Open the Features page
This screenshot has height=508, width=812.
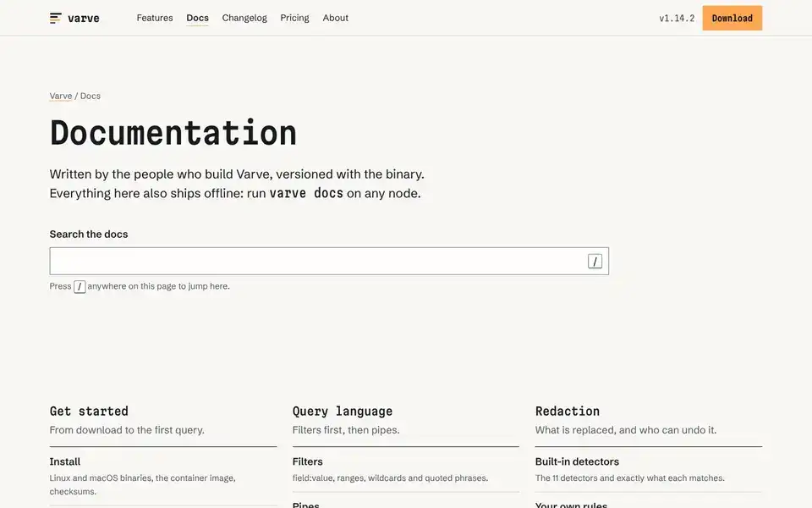point(155,18)
